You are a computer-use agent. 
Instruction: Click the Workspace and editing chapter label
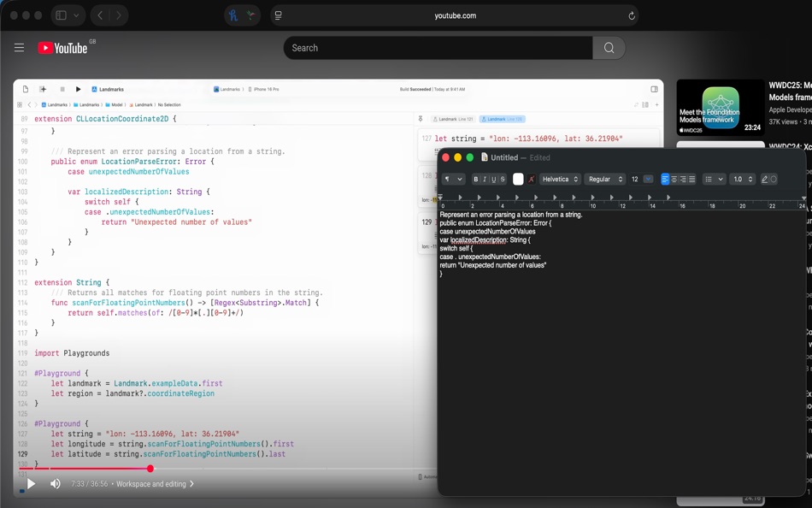152,483
